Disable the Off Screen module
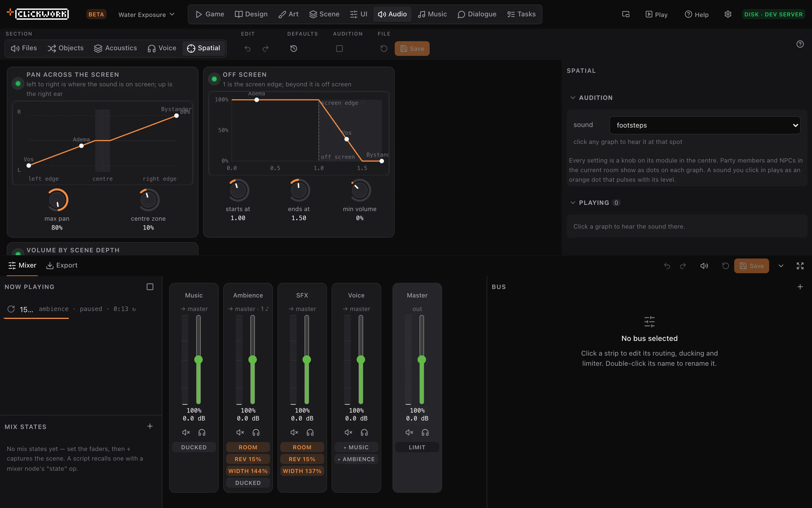Viewport: 812px width, 508px height. point(214,79)
